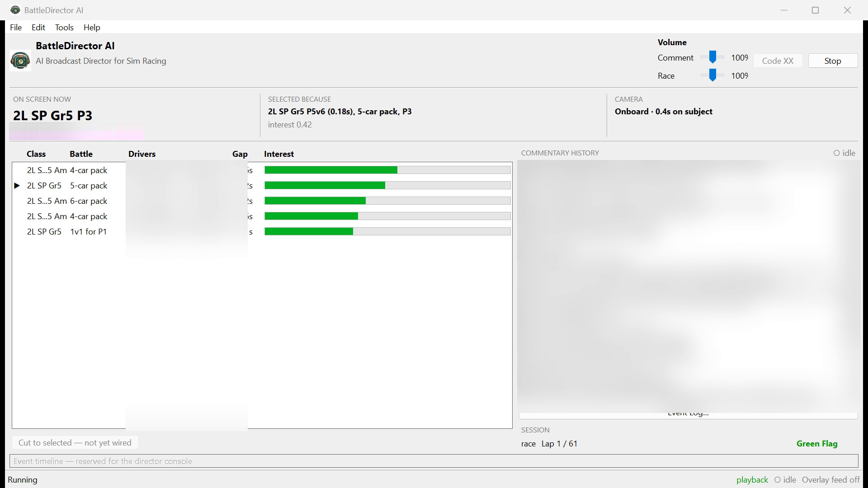868x488 pixels.
Task: Select the fourth row's 4-car pack battle
Action: pyautogui.click(x=262, y=216)
